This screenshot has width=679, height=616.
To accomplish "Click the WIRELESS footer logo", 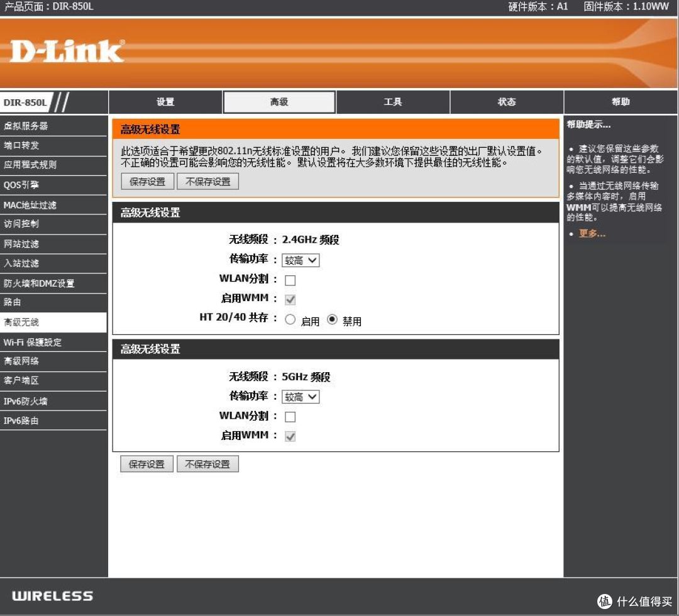I will [52, 596].
